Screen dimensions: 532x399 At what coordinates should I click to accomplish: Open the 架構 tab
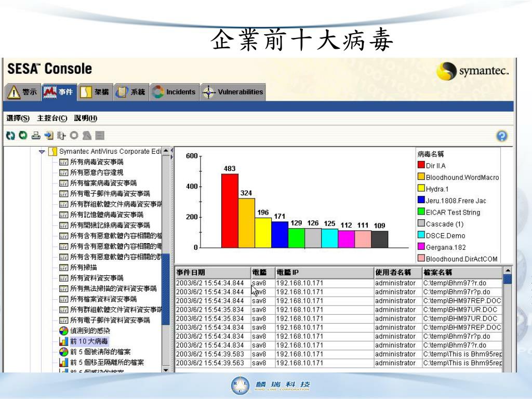click(x=95, y=92)
